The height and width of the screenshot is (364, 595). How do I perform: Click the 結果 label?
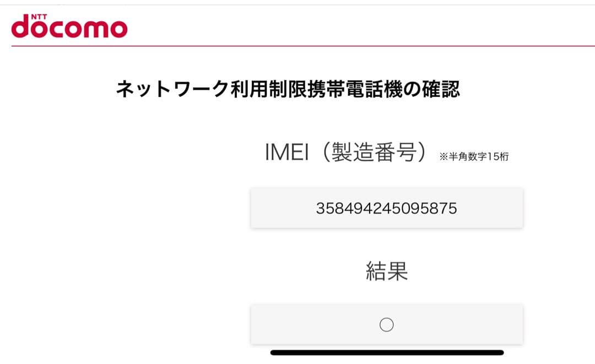point(387,271)
